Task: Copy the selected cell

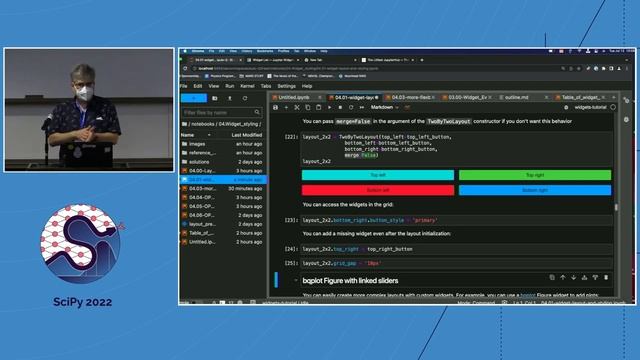Action: (308, 107)
